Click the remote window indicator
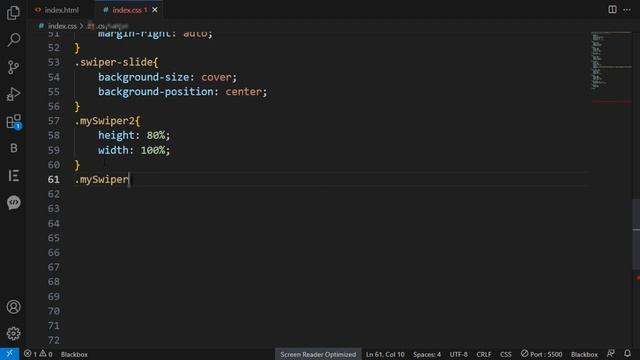This screenshot has width=640, height=360. pyautogui.click(x=9, y=354)
